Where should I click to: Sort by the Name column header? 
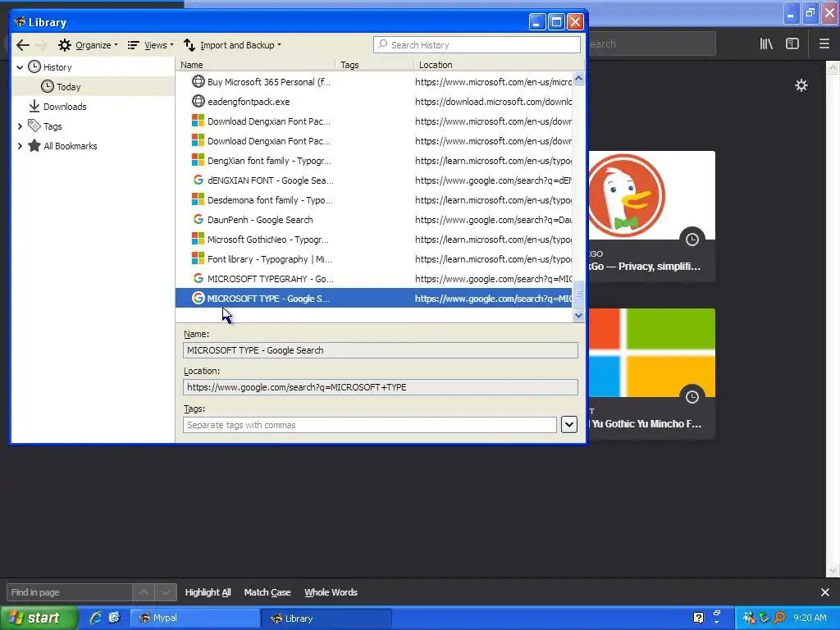tap(255, 65)
